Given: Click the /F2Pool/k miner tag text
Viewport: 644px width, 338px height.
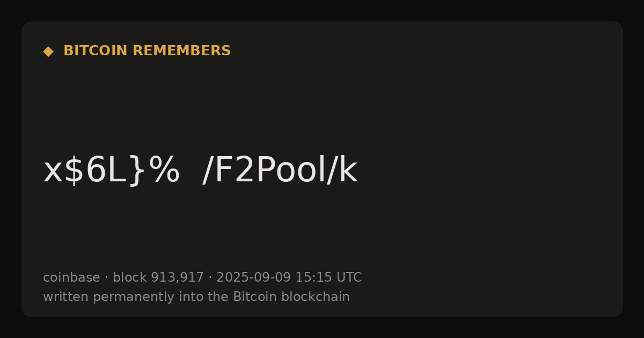Looking at the screenshot, I should (x=280, y=171).
